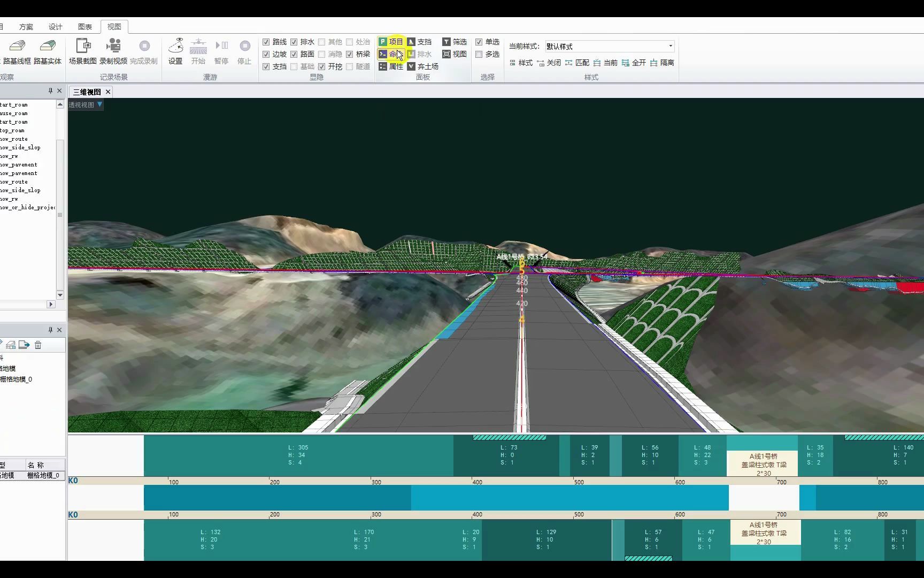Select the 图表 ribbon tab
The width and height of the screenshot is (924, 578).
[84, 26]
